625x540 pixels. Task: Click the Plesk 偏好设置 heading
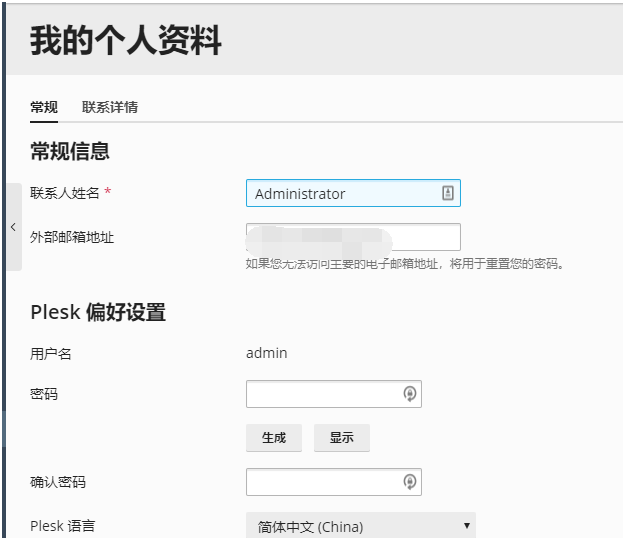point(98,312)
